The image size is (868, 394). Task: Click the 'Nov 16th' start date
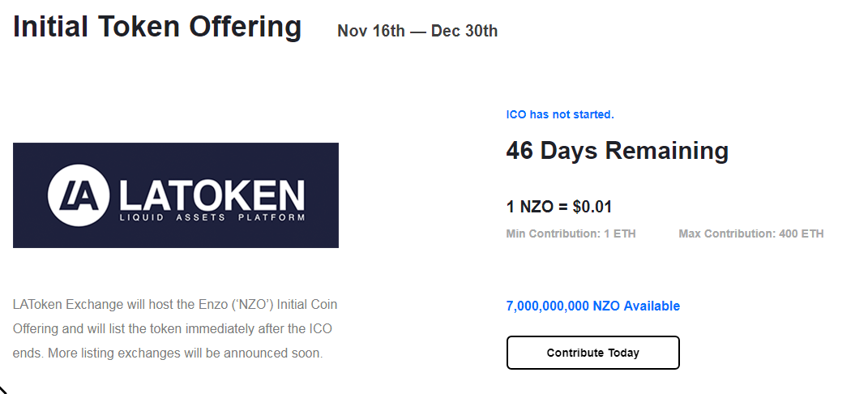click(370, 32)
